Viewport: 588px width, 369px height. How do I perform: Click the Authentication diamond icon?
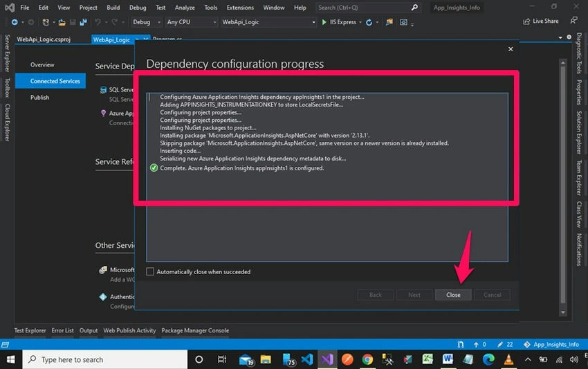pyautogui.click(x=103, y=297)
